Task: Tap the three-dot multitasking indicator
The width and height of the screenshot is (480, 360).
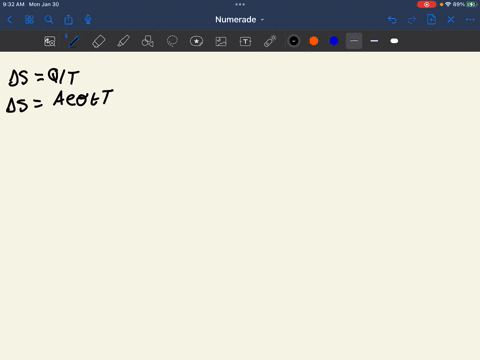Action: [x=240, y=4]
